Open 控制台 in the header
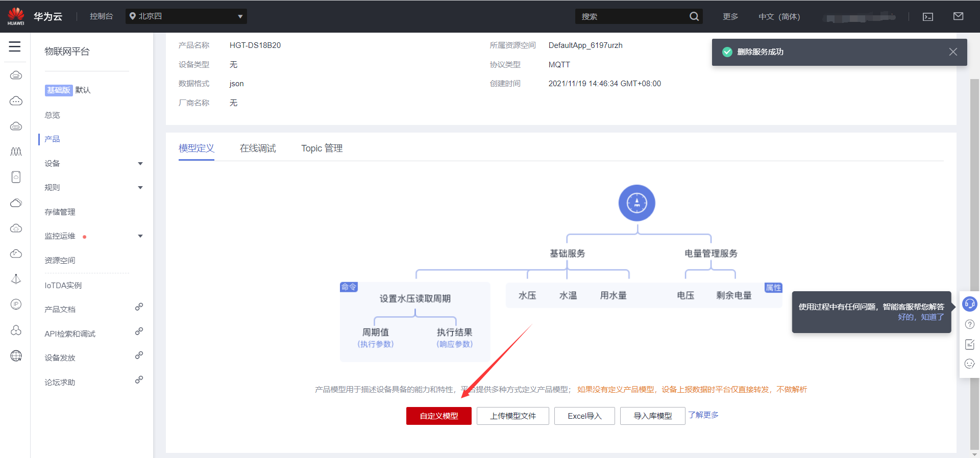 coord(101,16)
